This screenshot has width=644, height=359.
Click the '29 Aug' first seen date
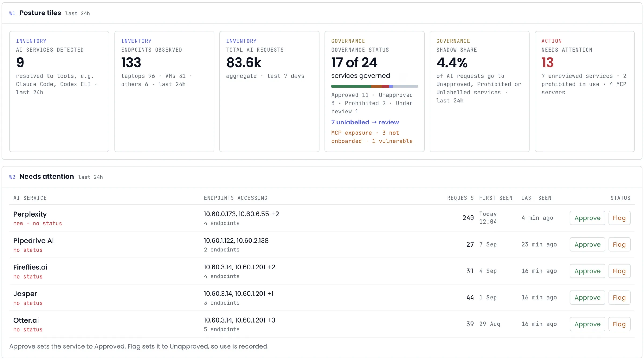tap(490, 324)
